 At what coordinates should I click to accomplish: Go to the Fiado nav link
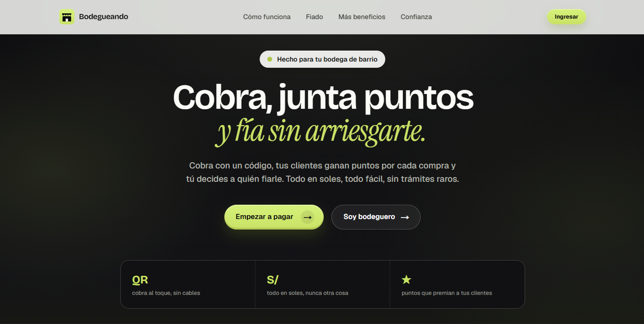pyautogui.click(x=315, y=17)
